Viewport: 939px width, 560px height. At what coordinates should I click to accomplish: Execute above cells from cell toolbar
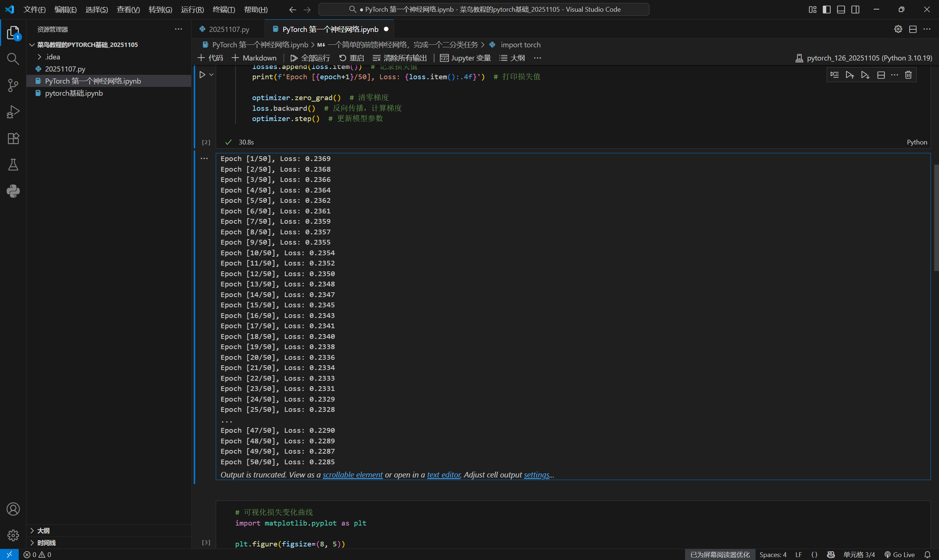[849, 75]
